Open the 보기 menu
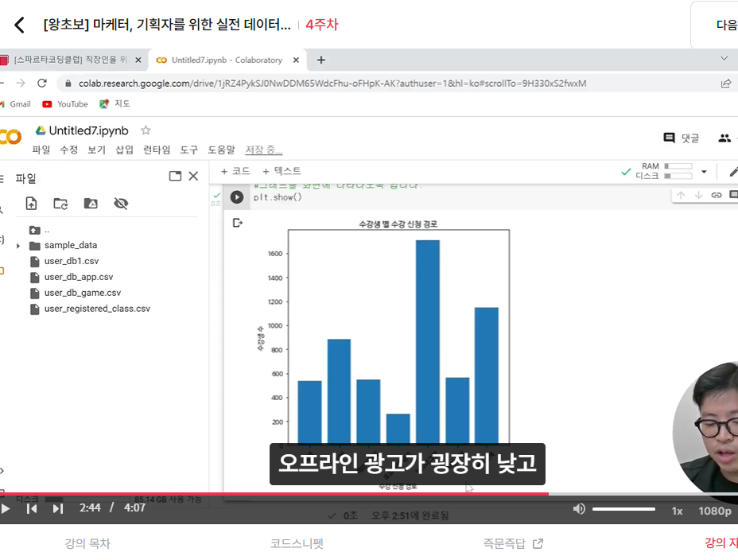 (x=96, y=150)
